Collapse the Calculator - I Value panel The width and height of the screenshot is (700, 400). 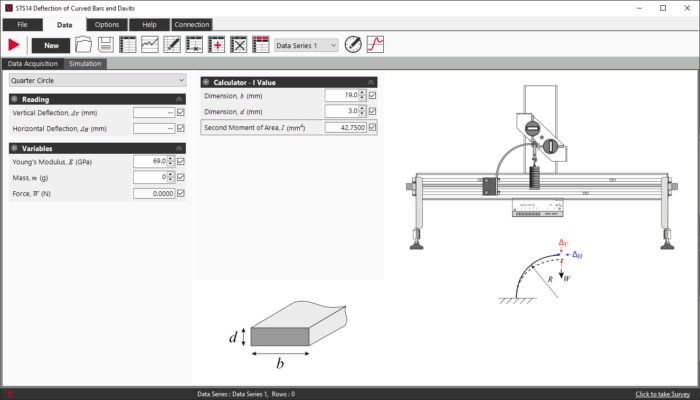(x=371, y=82)
